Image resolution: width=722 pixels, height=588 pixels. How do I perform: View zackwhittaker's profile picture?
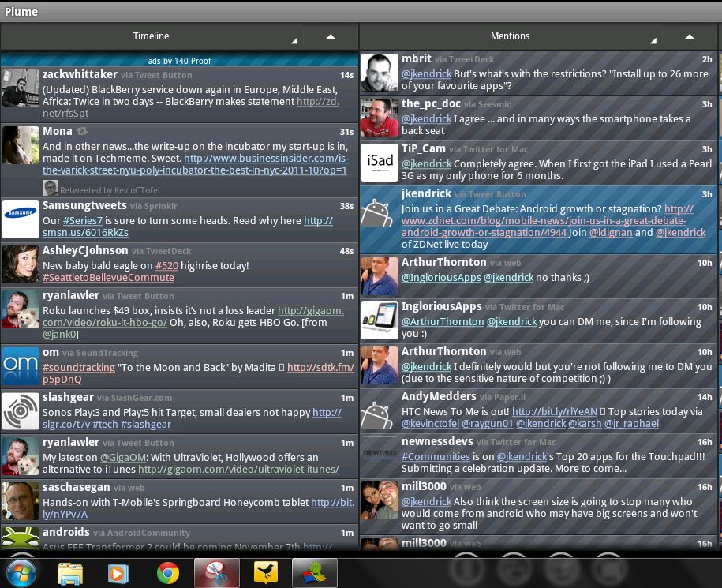[x=21, y=88]
